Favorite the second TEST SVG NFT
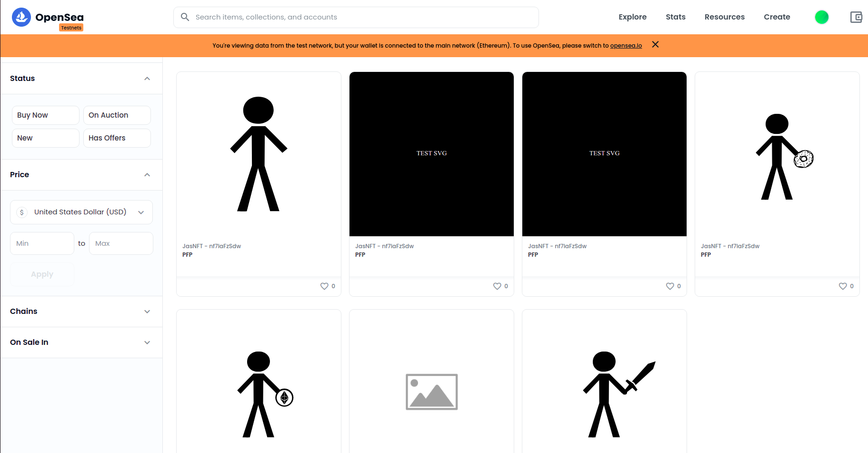The image size is (868, 453). click(x=670, y=286)
